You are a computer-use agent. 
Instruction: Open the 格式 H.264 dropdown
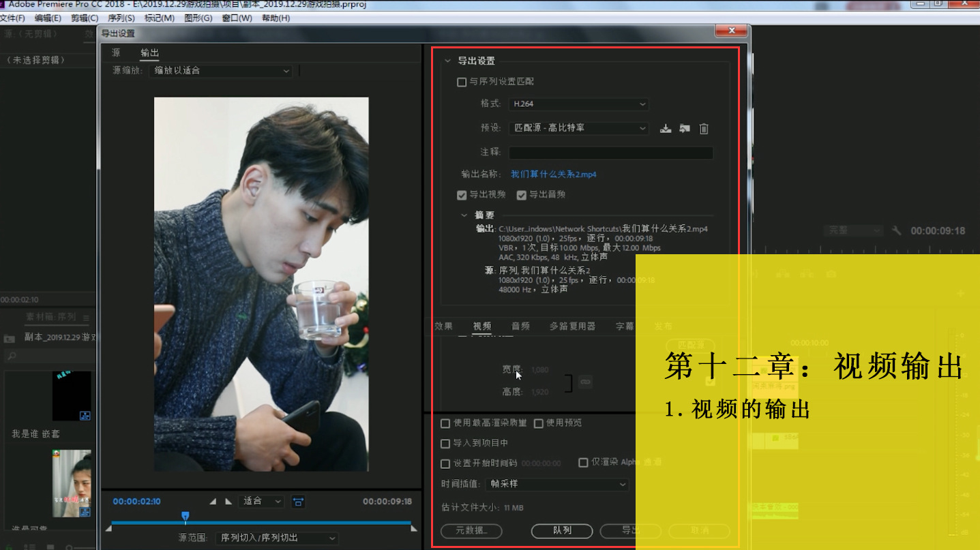578,104
